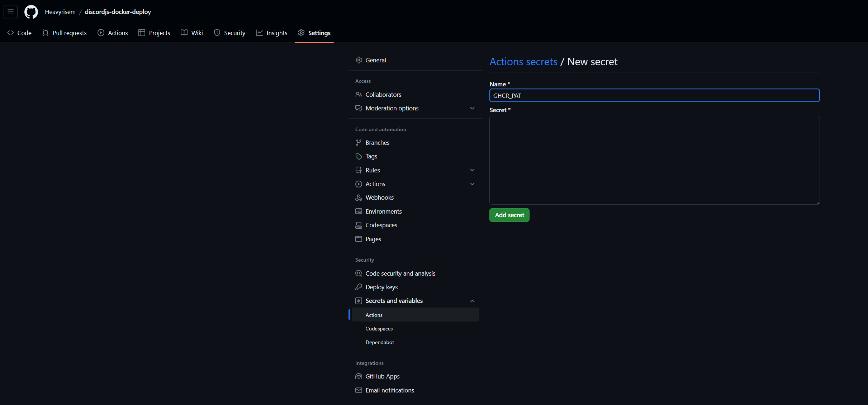Click the GitHub Octocat logo
868x405 pixels.
coord(31,12)
